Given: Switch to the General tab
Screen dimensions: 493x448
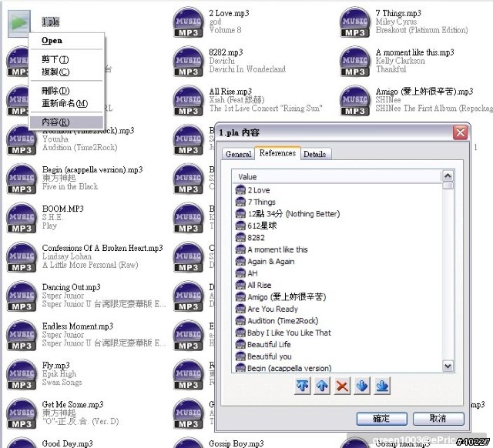Looking at the screenshot, I should point(238,154).
